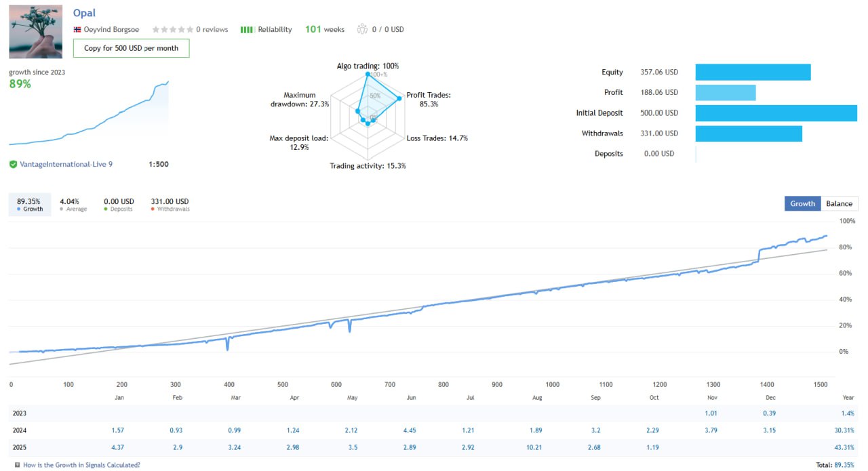868x471 pixels.
Task: Select the Growth chart tab
Action: click(x=802, y=203)
